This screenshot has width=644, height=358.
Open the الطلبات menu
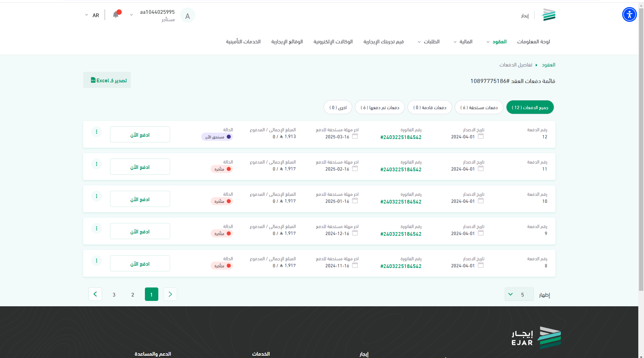(428, 42)
